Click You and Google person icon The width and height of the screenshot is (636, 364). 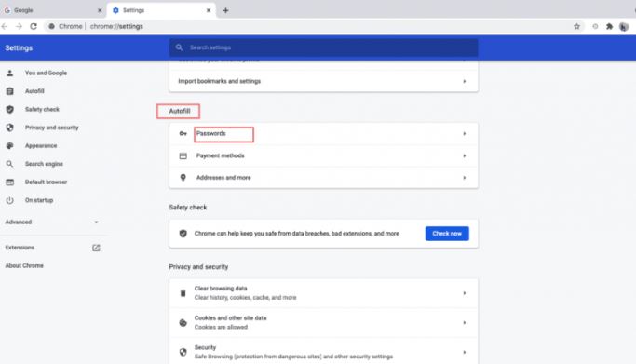pyautogui.click(x=9, y=73)
